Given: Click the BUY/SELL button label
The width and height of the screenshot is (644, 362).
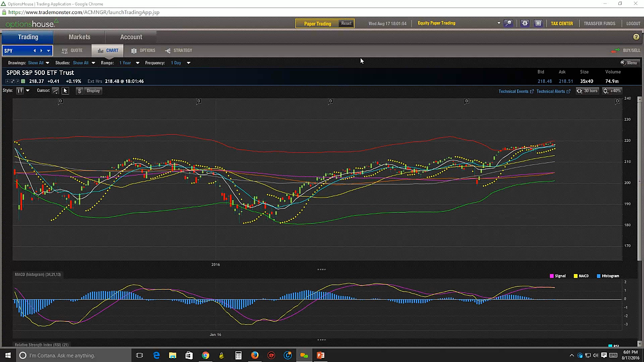Looking at the screenshot, I should tap(631, 50).
